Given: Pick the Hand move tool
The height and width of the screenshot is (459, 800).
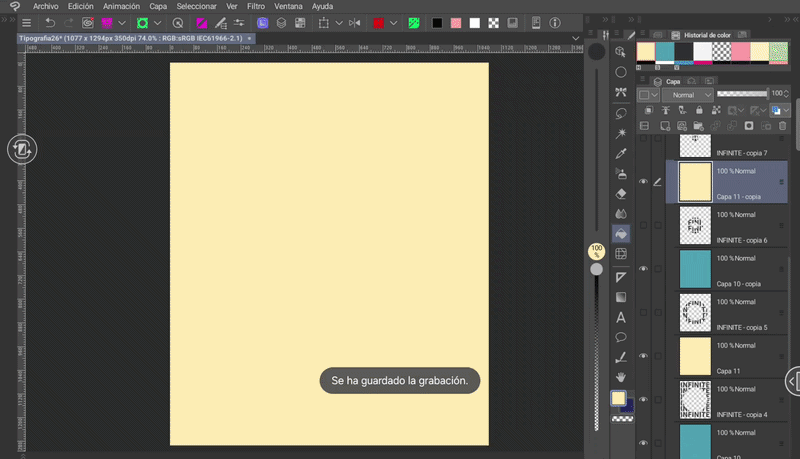Looking at the screenshot, I should [x=621, y=376].
